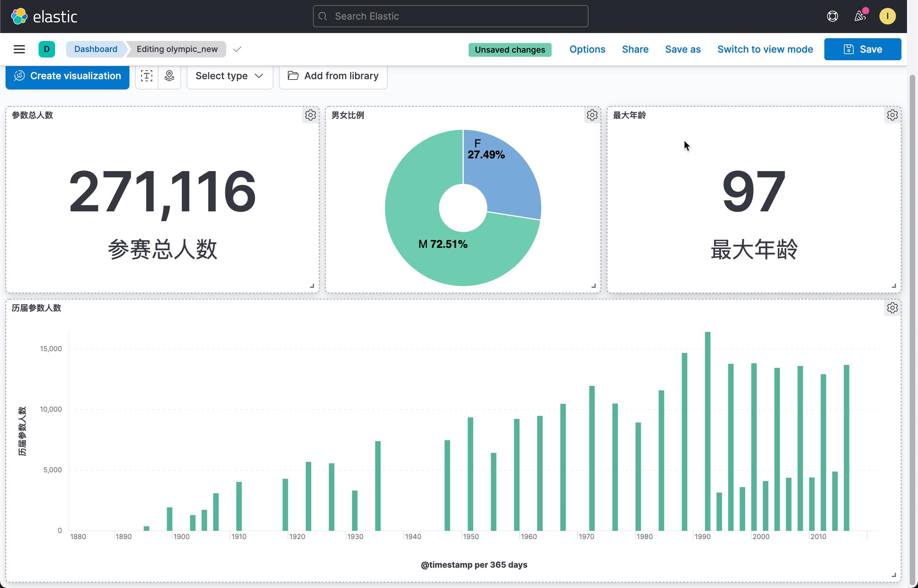Open the Options menu

pyautogui.click(x=587, y=49)
